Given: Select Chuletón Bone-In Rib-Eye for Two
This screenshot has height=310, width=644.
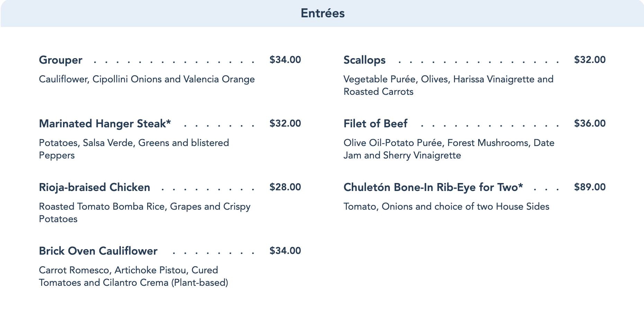Looking at the screenshot, I should click(x=433, y=188).
